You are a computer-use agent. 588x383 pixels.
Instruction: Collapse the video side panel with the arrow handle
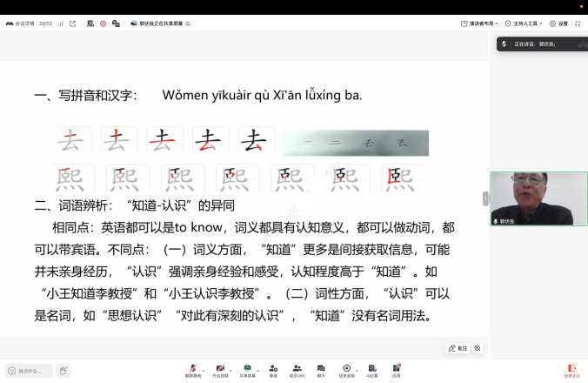click(x=486, y=198)
